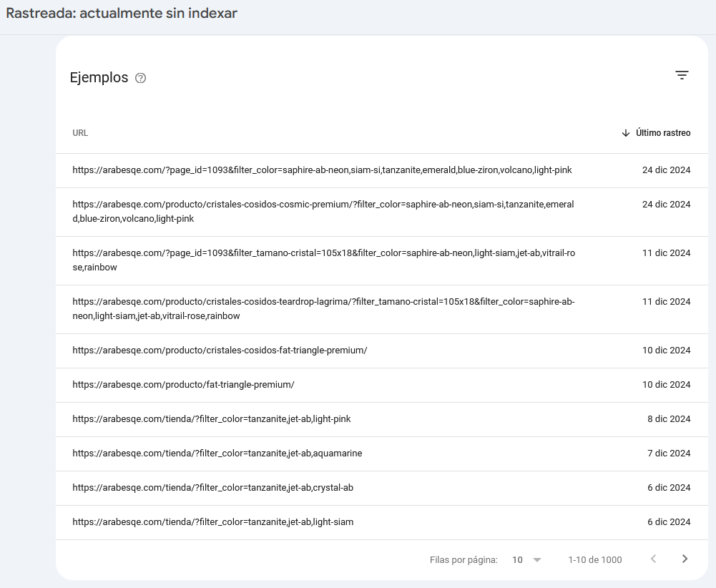
Task: Click the Ejemplos section title
Action: tap(99, 77)
